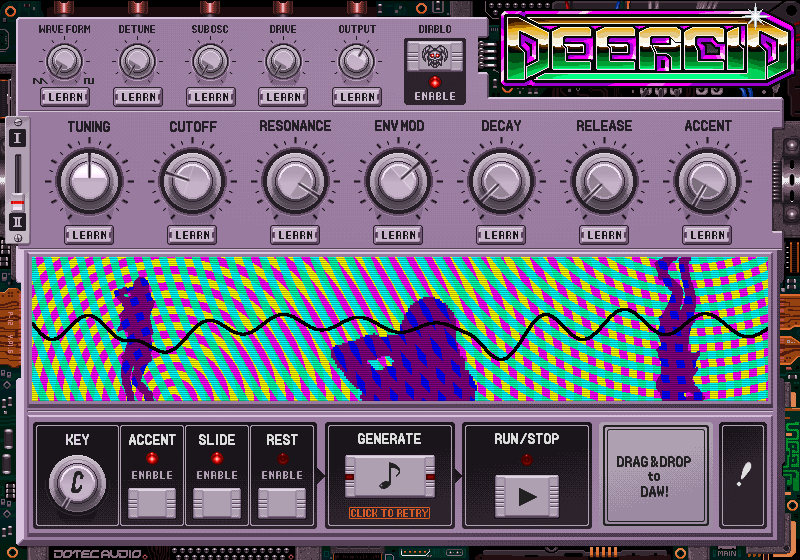800x560 pixels.
Task: Click the Cutoff knob
Action: 192,181
